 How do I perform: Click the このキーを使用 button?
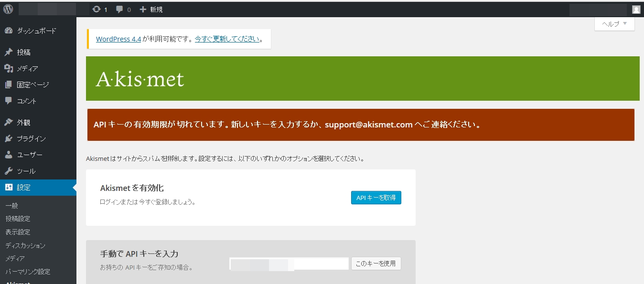(376, 263)
